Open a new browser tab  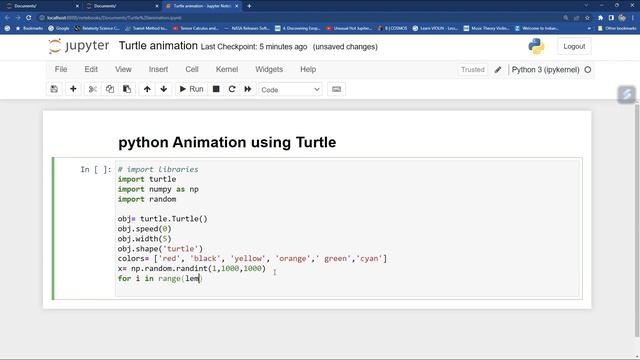(x=249, y=6)
